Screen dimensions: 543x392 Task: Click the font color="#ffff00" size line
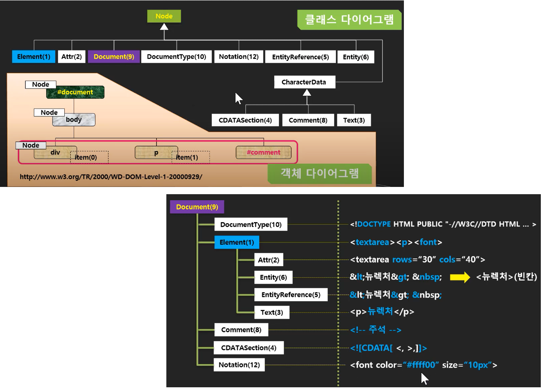click(424, 365)
